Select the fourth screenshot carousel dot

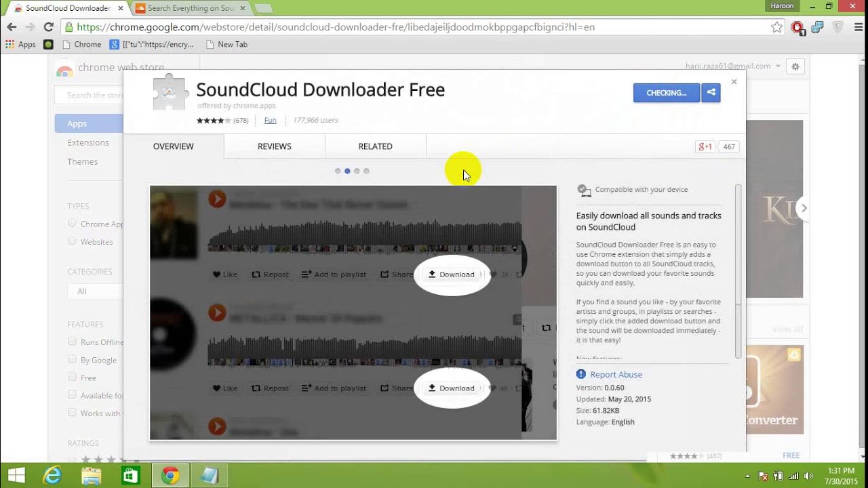[366, 171]
